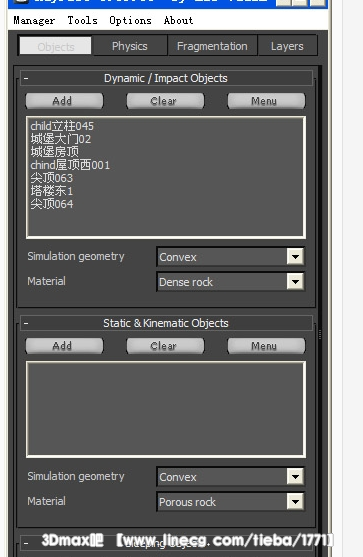Click Menu in Dynamic / Impact Objects

pyautogui.click(x=266, y=101)
